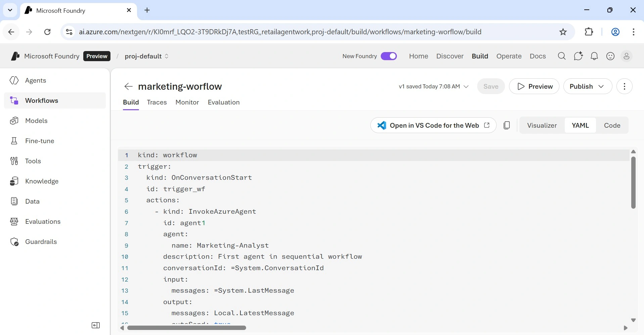
Task: Select the YAML view
Action: 580,125
